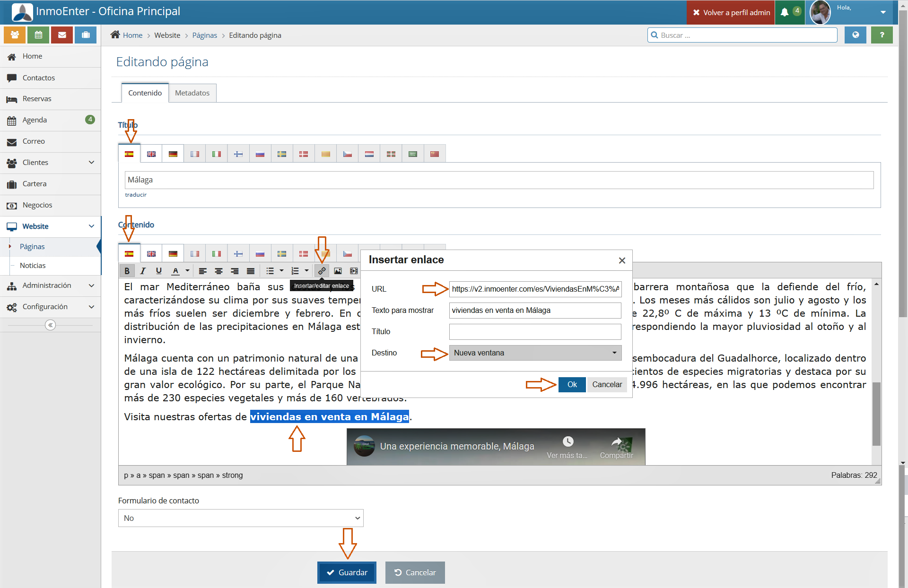
Task: Click the Buscar search box
Action: tap(742, 35)
